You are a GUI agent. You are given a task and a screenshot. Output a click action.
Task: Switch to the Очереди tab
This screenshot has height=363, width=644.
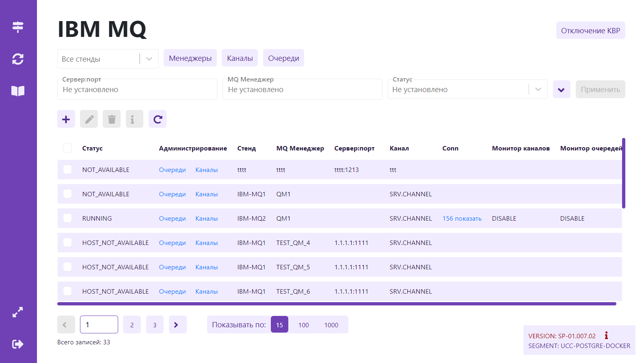point(283,58)
